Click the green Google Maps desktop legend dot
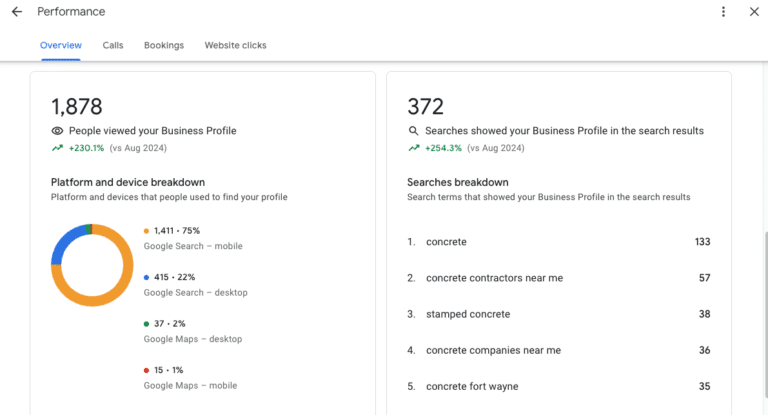This screenshot has width=768, height=415. point(147,324)
